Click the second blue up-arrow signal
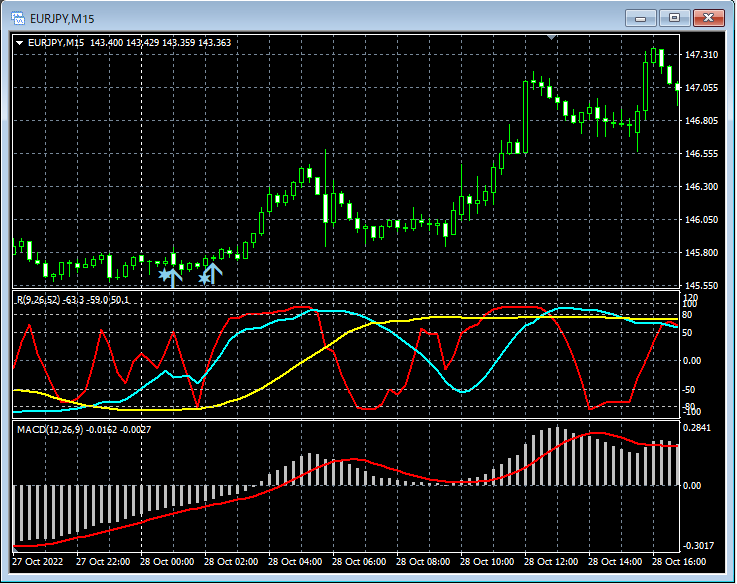This screenshot has width=737, height=584. pos(213,272)
